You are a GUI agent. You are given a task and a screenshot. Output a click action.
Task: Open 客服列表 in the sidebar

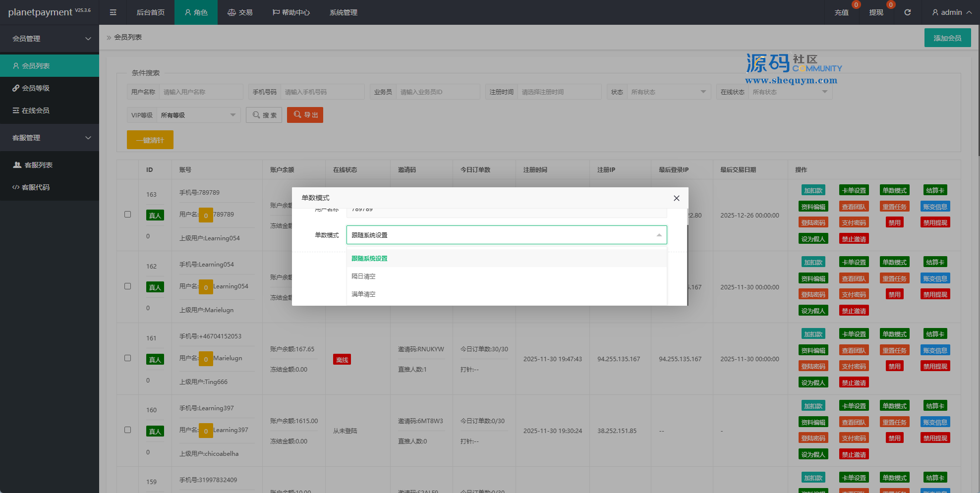click(x=38, y=165)
